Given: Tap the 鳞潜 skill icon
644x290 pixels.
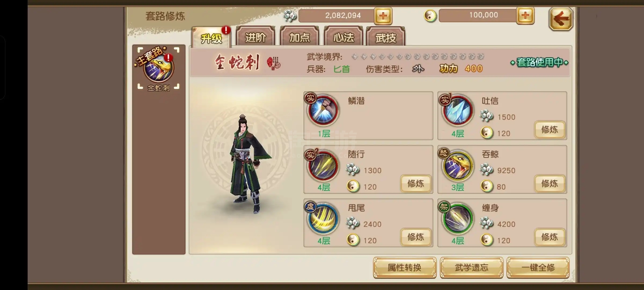Looking at the screenshot, I should 323,110.
